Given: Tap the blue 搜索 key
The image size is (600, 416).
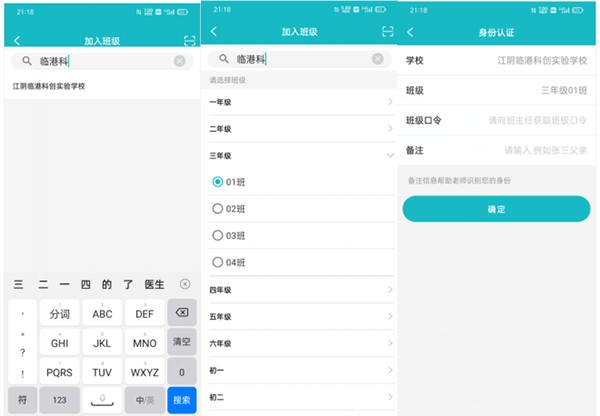Looking at the screenshot, I should coord(182,399).
